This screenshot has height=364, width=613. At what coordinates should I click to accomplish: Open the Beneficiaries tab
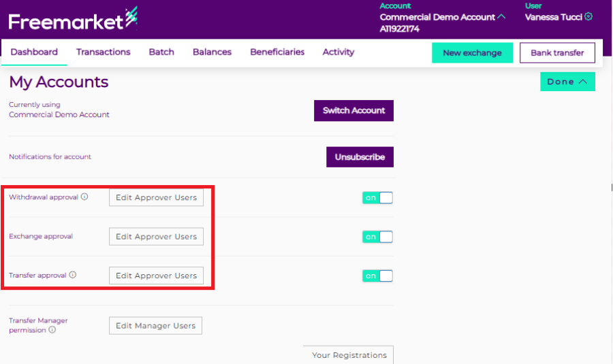click(277, 52)
